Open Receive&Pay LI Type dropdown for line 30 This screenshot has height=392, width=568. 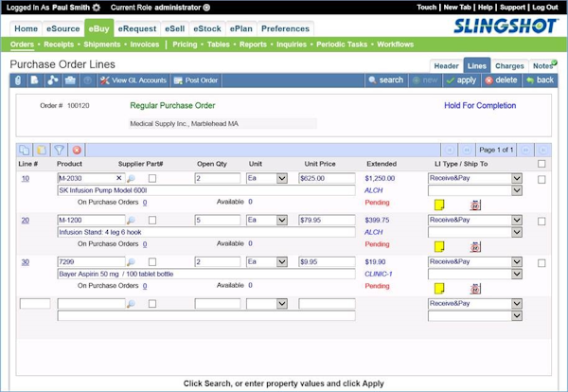pos(517,261)
